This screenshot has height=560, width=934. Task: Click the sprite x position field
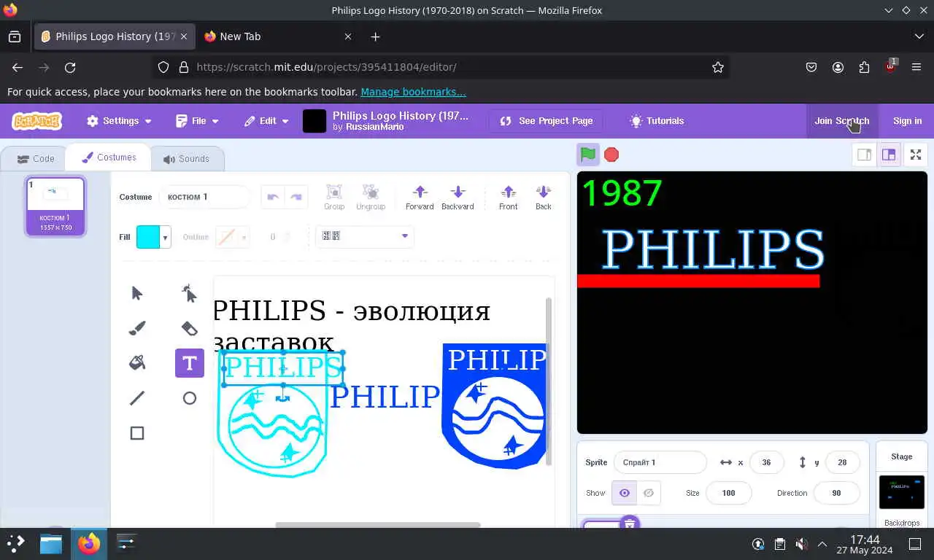[766, 462]
